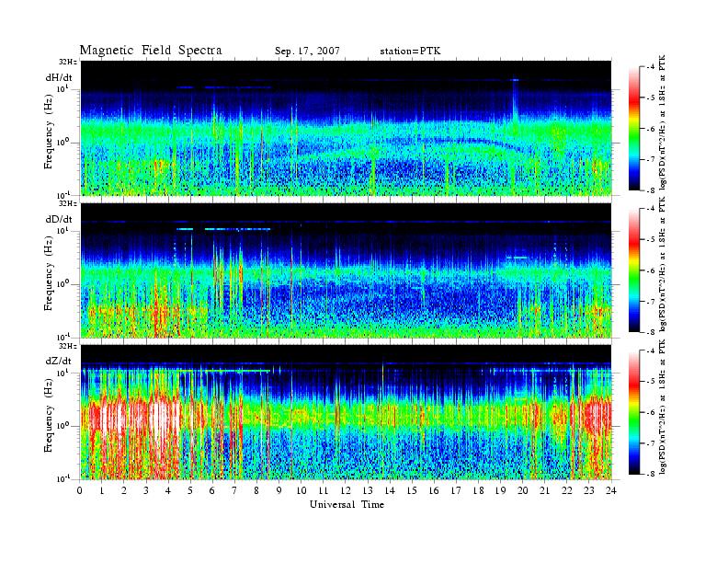Click hour "13" on the time axis
728x563 pixels.
(x=368, y=490)
